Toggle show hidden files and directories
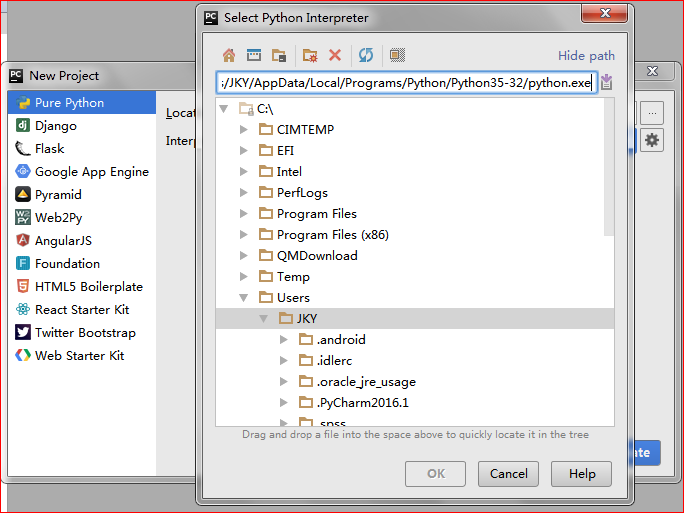 397,55
